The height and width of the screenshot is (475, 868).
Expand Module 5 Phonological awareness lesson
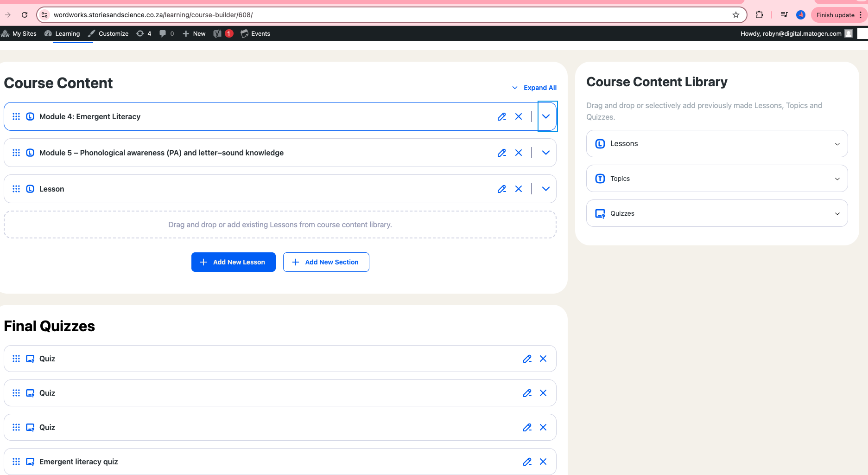tap(546, 153)
